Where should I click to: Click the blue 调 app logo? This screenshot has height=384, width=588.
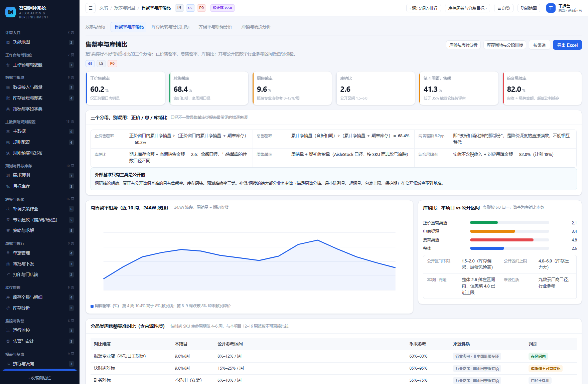pyautogui.click(x=10, y=12)
